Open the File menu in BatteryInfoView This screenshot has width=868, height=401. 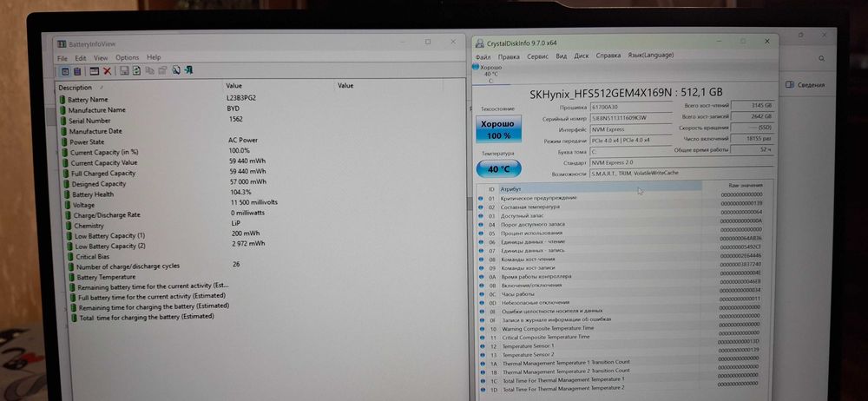tap(62, 57)
